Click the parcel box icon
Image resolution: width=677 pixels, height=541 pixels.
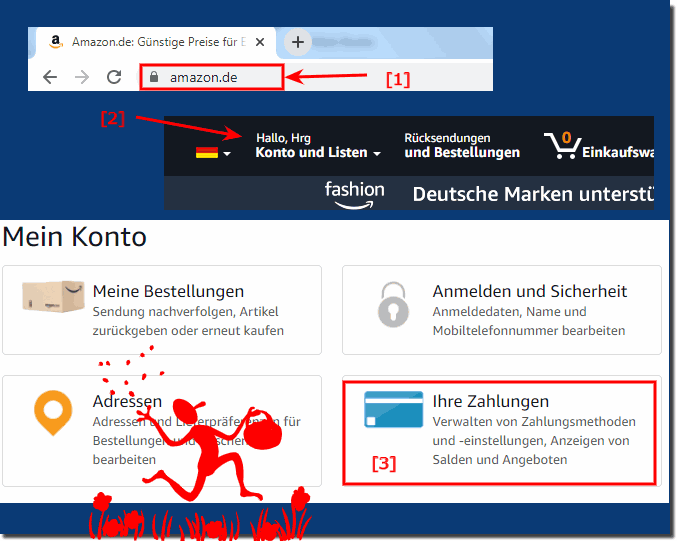53,296
